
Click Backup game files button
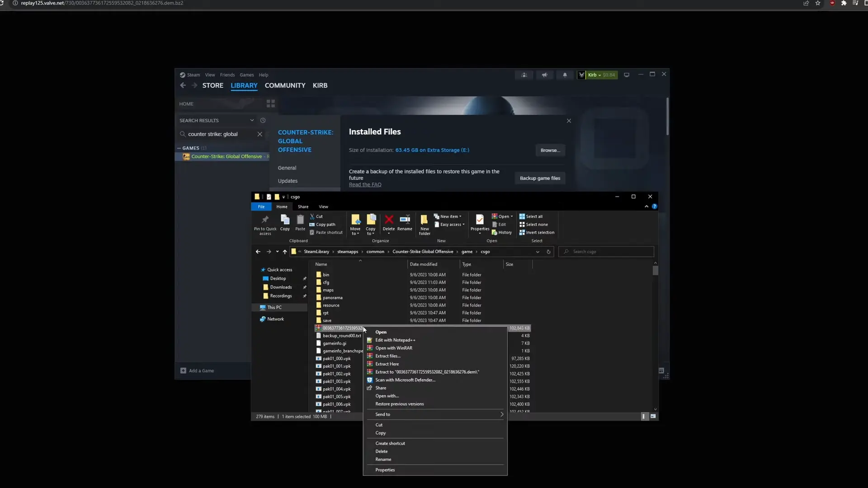[x=540, y=178]
